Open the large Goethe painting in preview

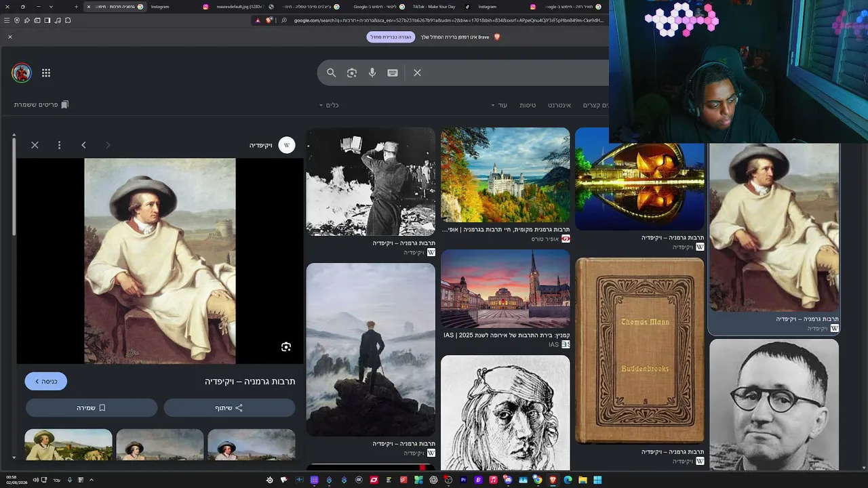(160, 261)
